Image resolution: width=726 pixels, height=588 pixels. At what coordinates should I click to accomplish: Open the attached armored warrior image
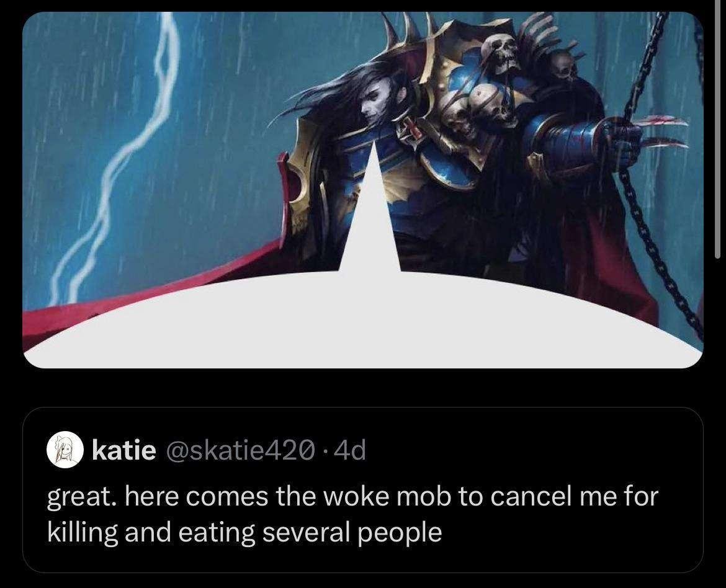click(362, 190)
